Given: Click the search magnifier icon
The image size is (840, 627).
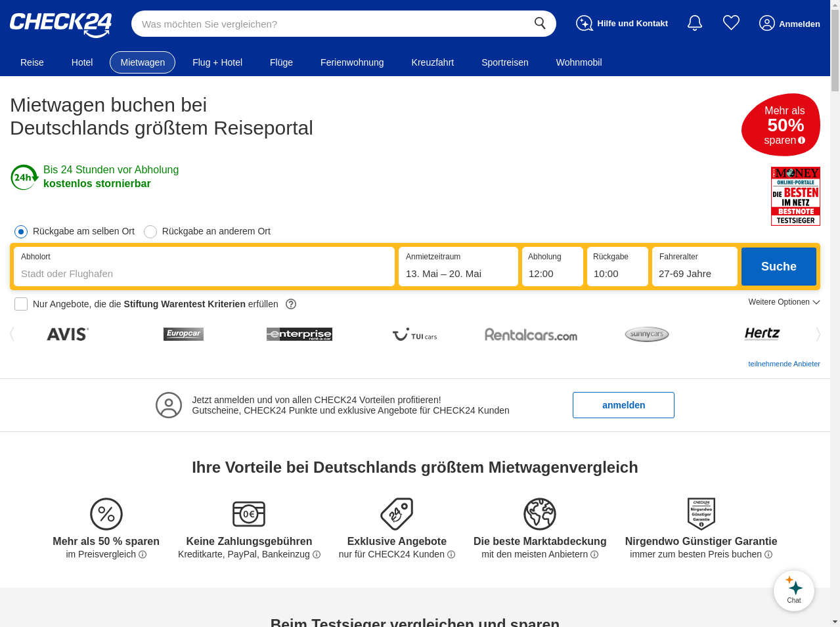Looking at the screenshot, I should (540, 24).
